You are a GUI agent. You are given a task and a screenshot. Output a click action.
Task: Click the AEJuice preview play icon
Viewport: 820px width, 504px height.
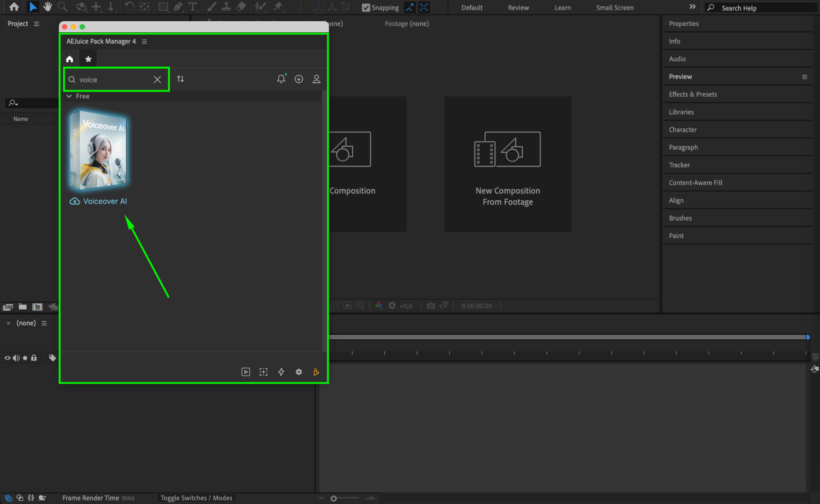point(245,372)
